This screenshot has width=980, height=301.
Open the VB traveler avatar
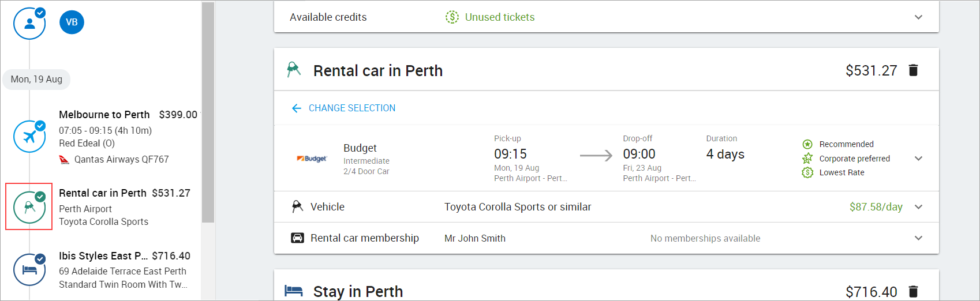click(x=72, y=22)
